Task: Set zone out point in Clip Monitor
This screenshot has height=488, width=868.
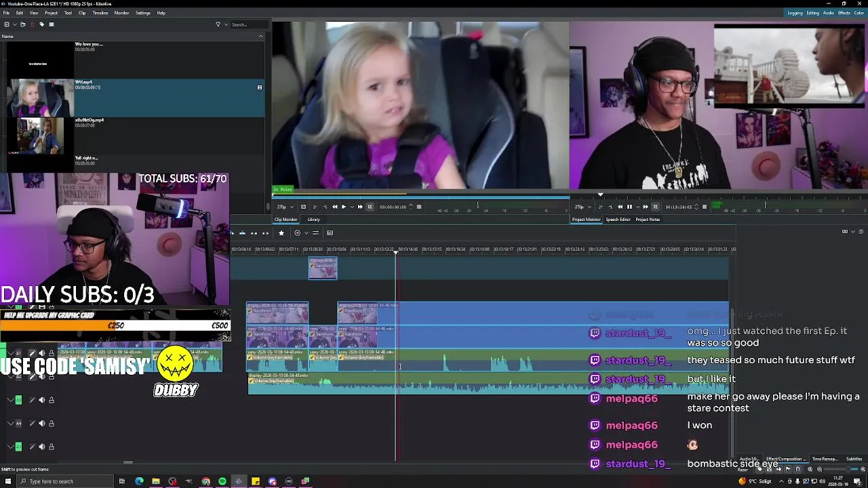Action: 325,207
